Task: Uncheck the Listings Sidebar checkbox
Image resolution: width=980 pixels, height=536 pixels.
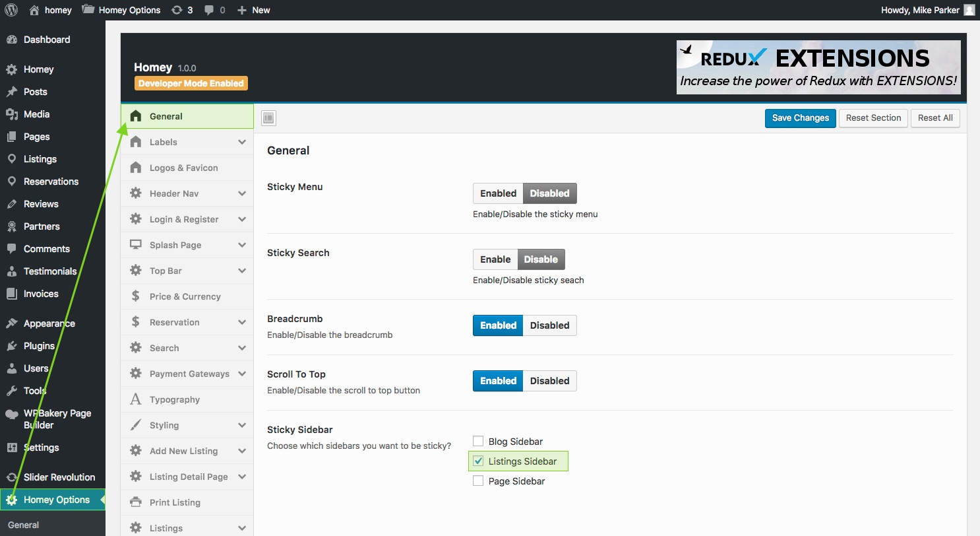Action: (x=478, y=461)
